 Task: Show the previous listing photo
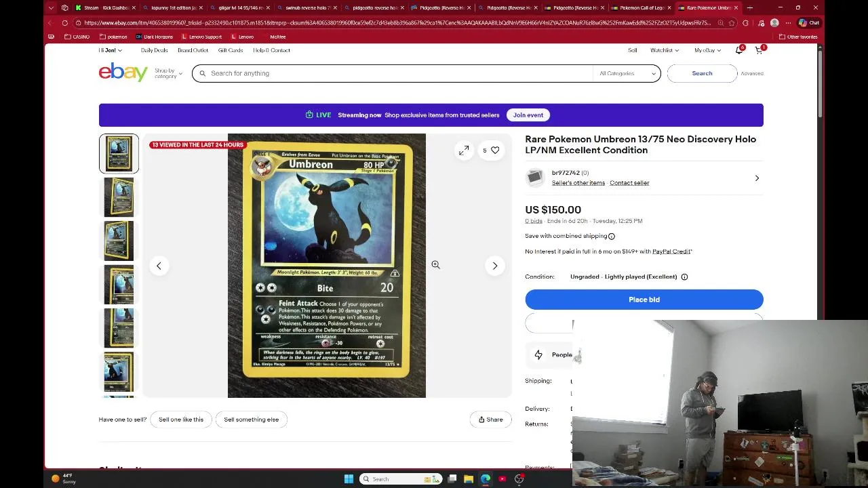(159, 266)
